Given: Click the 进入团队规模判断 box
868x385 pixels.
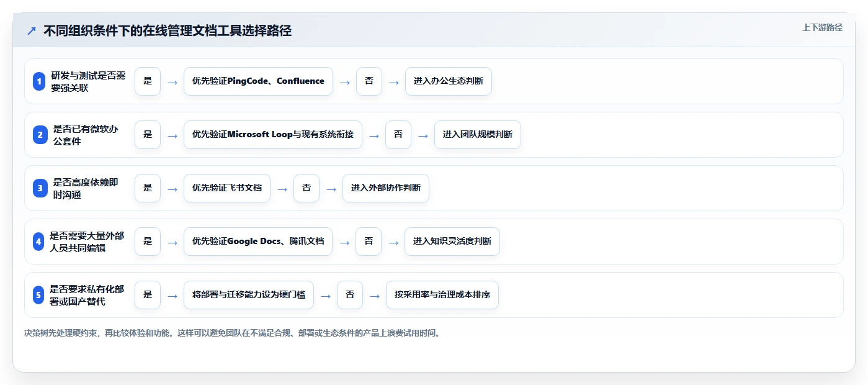Looking at the screenshot, I should (478, 135).
